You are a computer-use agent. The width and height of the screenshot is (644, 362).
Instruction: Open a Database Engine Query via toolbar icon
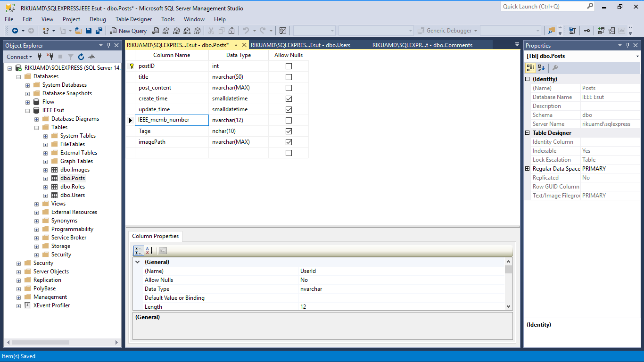pyautogui.click(x=155, y=31)
